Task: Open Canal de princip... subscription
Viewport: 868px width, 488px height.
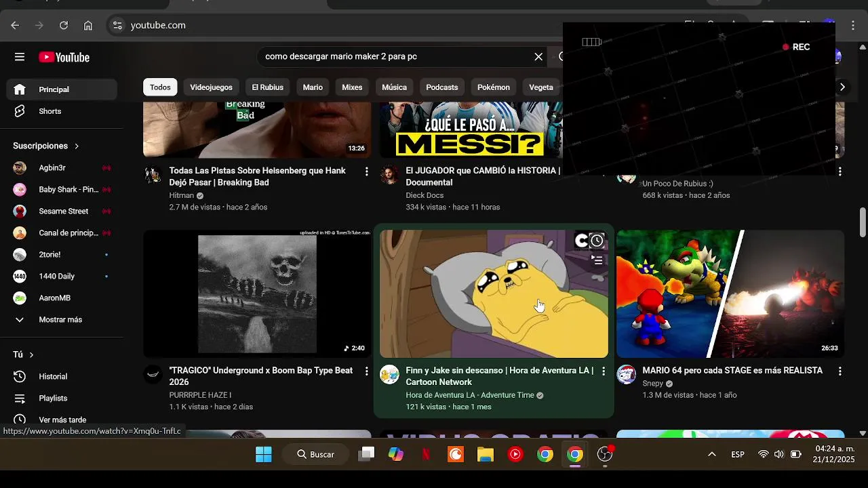Action: 62,232
